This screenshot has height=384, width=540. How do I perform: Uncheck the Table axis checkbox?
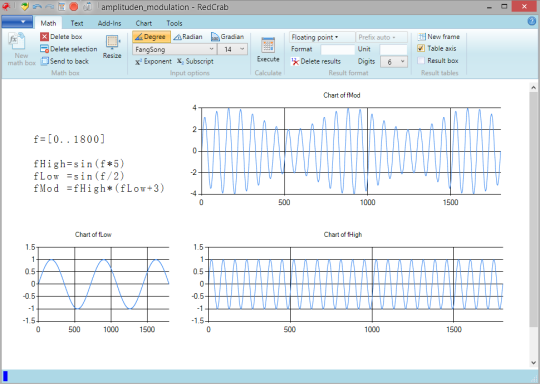tap(420, 48)
